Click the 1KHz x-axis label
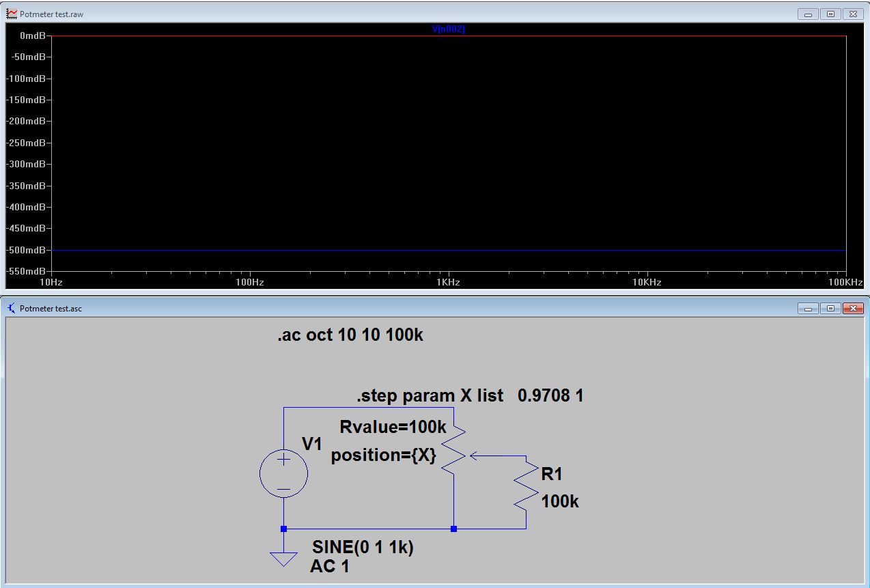 [448, 282]
